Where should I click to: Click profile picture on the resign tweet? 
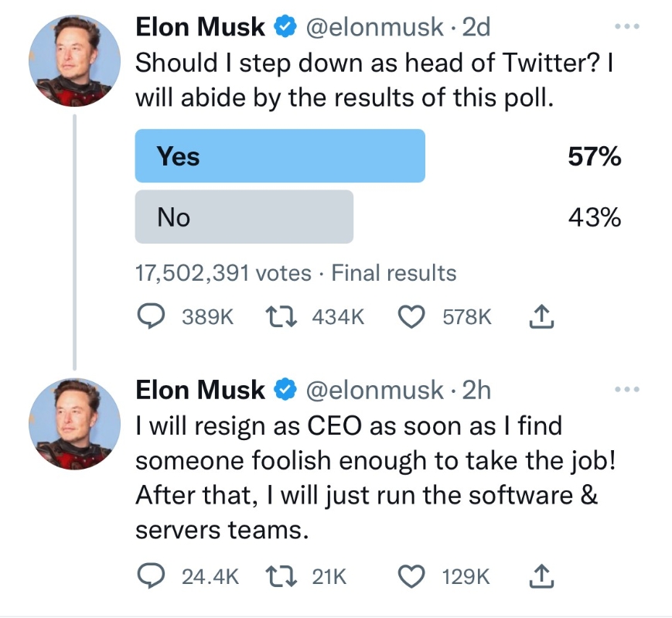click(74, 423)
